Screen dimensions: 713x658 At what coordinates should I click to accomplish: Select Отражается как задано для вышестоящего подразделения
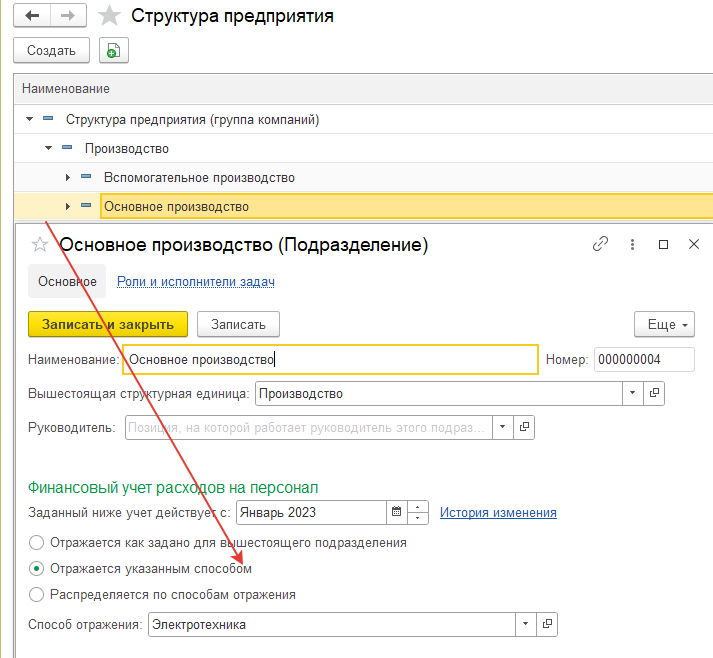coord(36,542)
